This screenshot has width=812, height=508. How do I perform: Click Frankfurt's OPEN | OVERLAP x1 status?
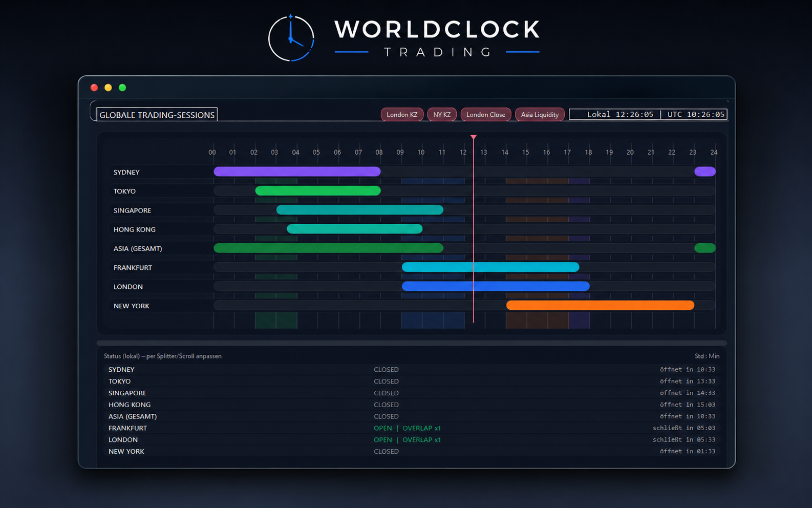click(407, 428)
